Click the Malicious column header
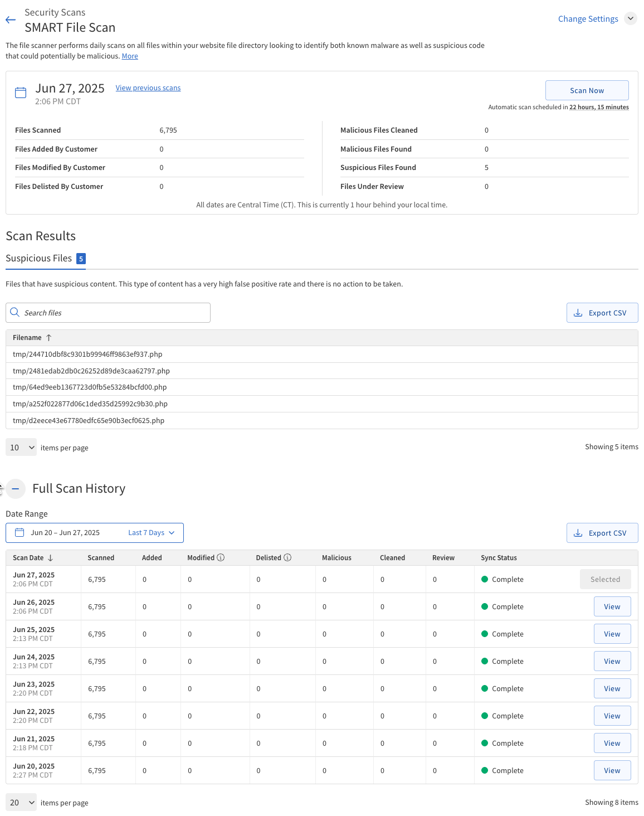 [x=336, y=558]
